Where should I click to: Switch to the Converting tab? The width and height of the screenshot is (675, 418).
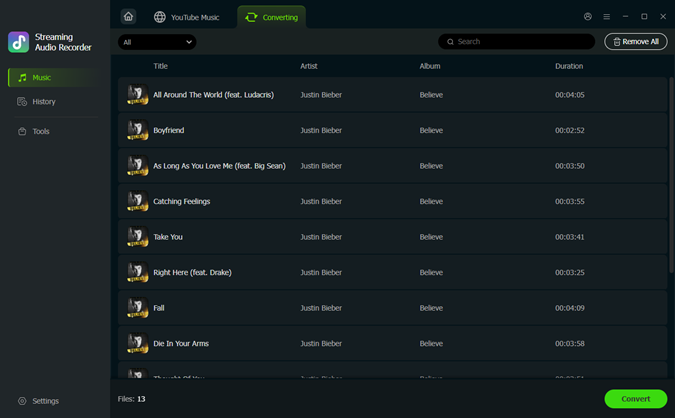[x=271, y=17]
